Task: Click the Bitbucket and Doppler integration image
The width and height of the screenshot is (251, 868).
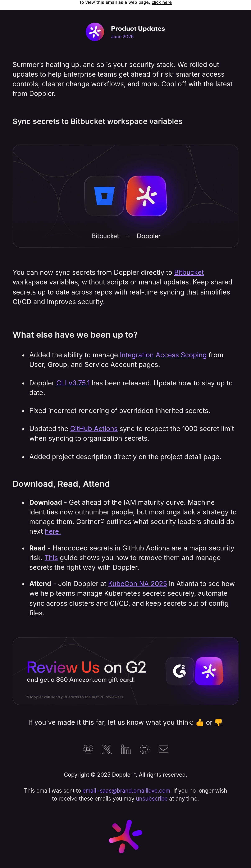Action: pyautogui.click(x=125, y=196)
